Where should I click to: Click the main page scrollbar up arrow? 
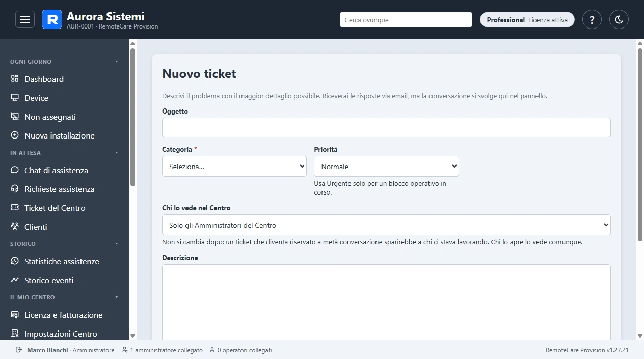click(x=640, y=44)
